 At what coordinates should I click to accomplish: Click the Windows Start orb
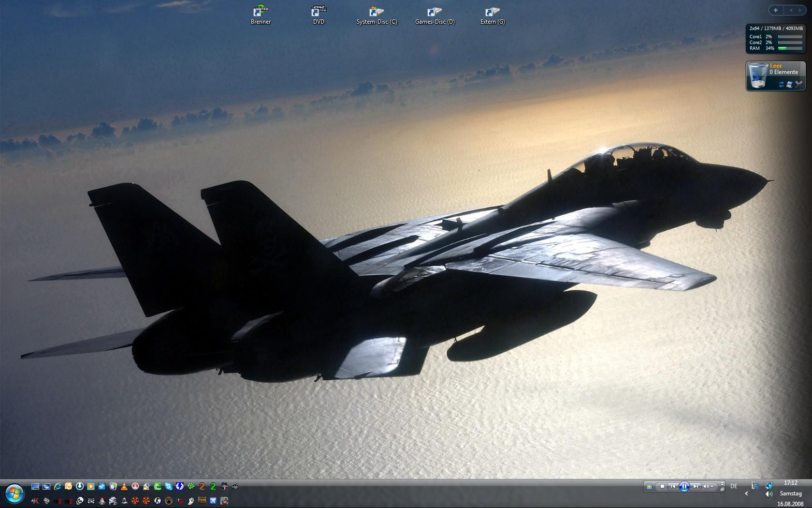tap(14, 493)
